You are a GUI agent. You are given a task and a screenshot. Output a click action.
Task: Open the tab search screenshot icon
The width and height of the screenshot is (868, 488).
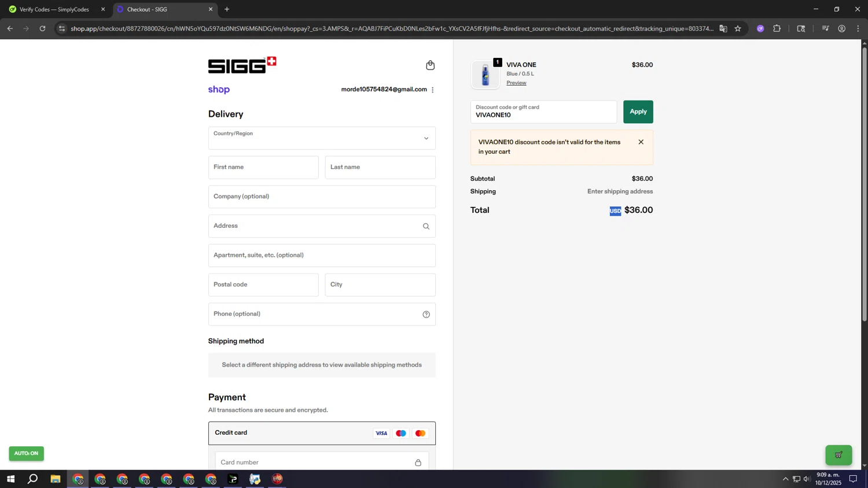point(801,28)
